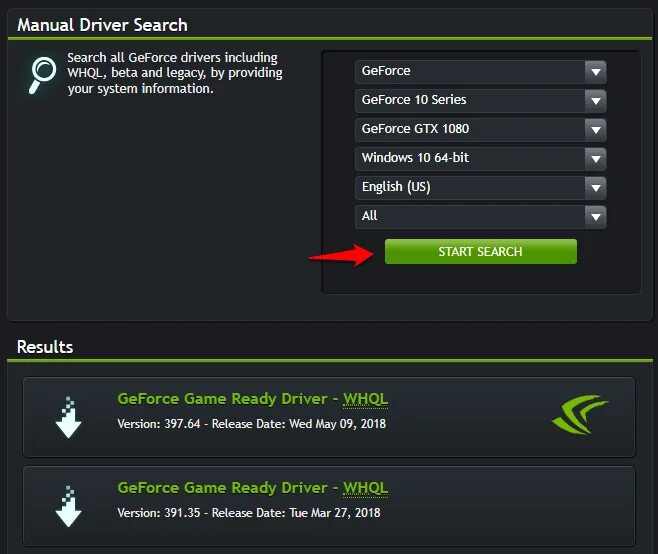
Task: Click download arrow icon for version 397.64
Action: 68,417
